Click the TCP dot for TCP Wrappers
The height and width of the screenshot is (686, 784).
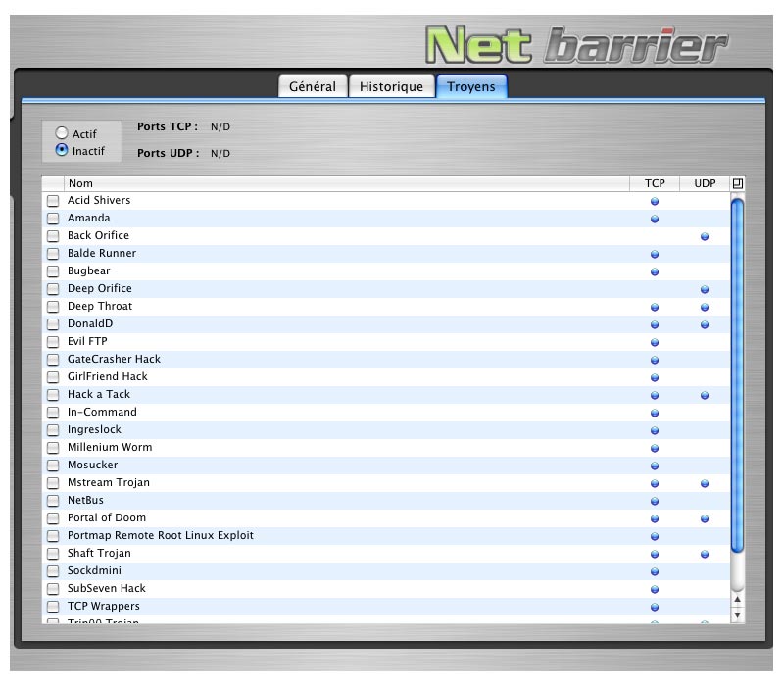(655, 607)
